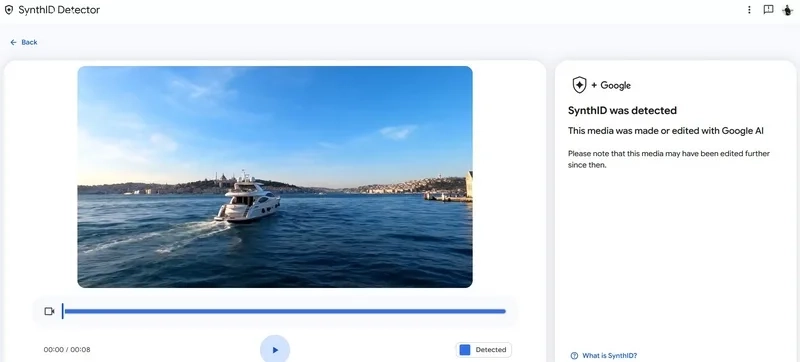This screenshot has height=362, width=800.
Task: Play the analyzed video
Action: (275, 350)
